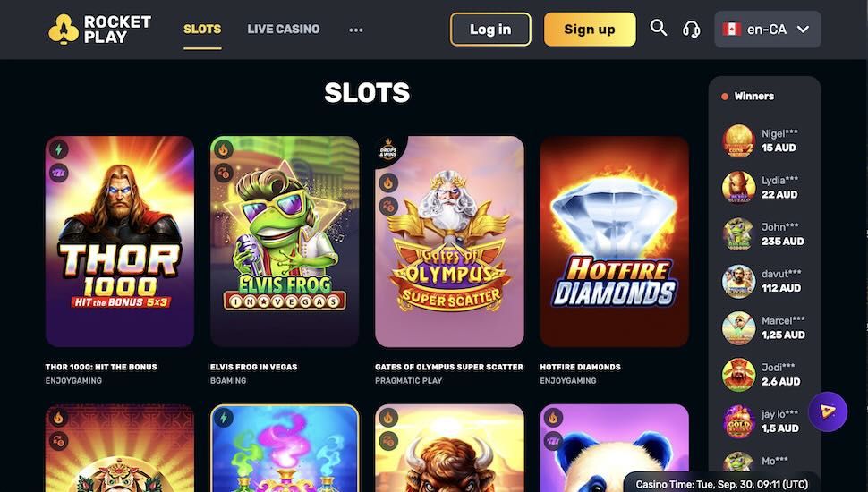
Task: Click the lightning badge on Thor 1000
Action: (59, 149)
